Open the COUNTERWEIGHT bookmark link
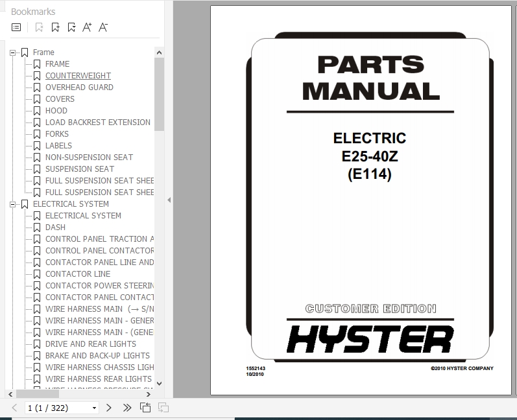 pos(78,76)
